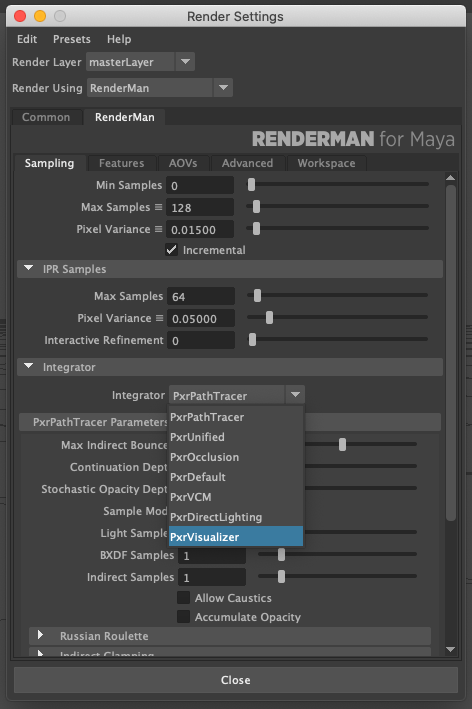Screen dimensions: 472x709
Task: Open the Edit menu
Action: pos(27,39)
